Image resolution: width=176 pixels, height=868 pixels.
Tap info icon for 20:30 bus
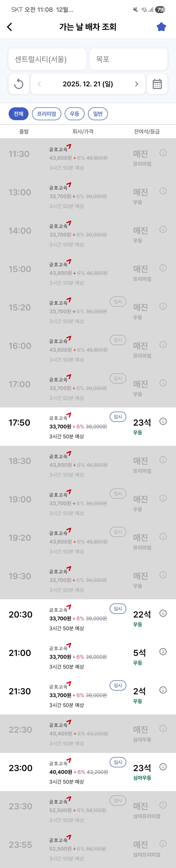[x=163, y=613]
